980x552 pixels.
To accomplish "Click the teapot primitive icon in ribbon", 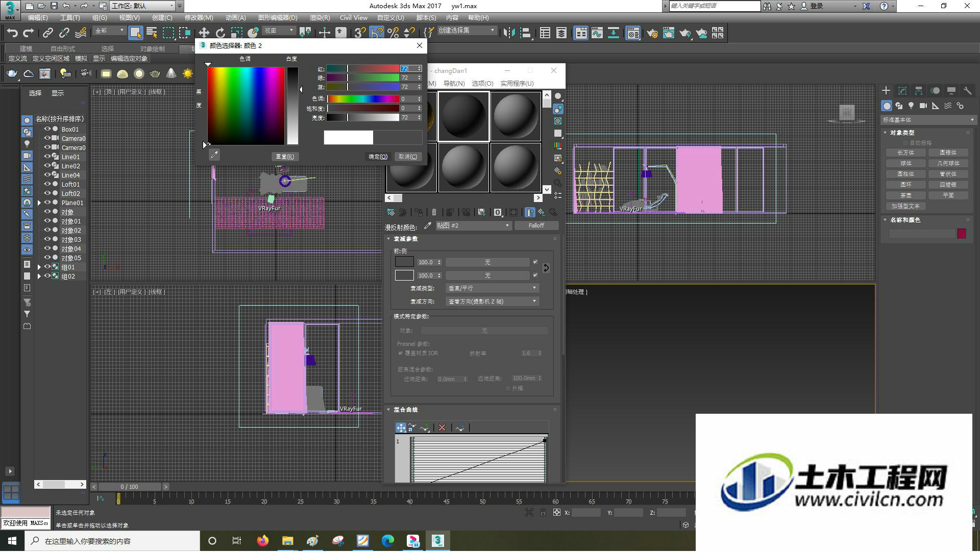I will pos(12,73).
